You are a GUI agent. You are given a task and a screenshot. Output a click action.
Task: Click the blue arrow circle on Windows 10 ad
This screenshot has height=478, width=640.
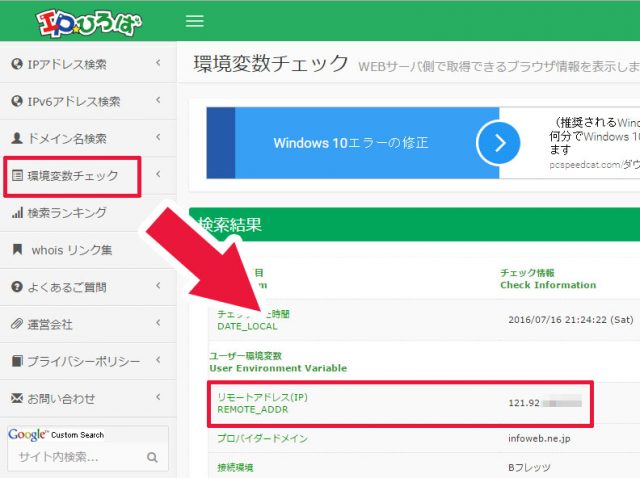[x=499, y=143]
